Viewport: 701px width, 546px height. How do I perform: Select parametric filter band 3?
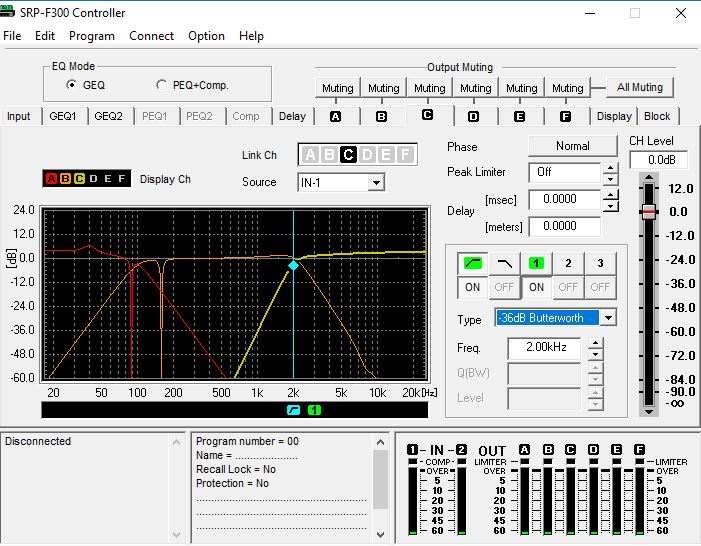[600, 263]
